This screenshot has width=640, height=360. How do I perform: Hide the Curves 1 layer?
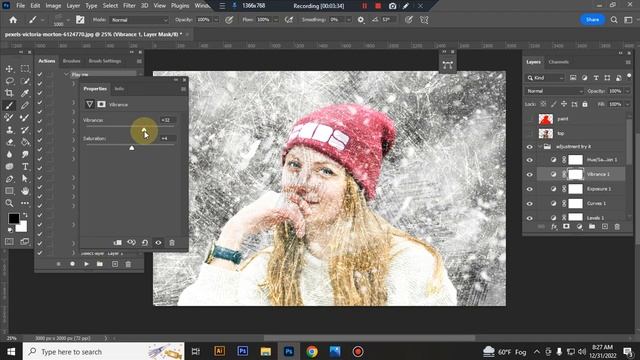(x=529, y=204)
